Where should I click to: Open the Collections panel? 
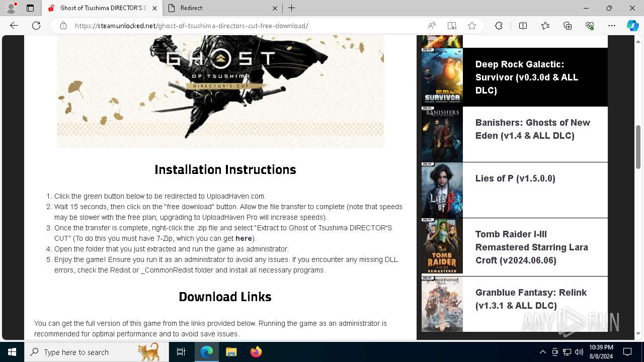(x=568, y=26)
